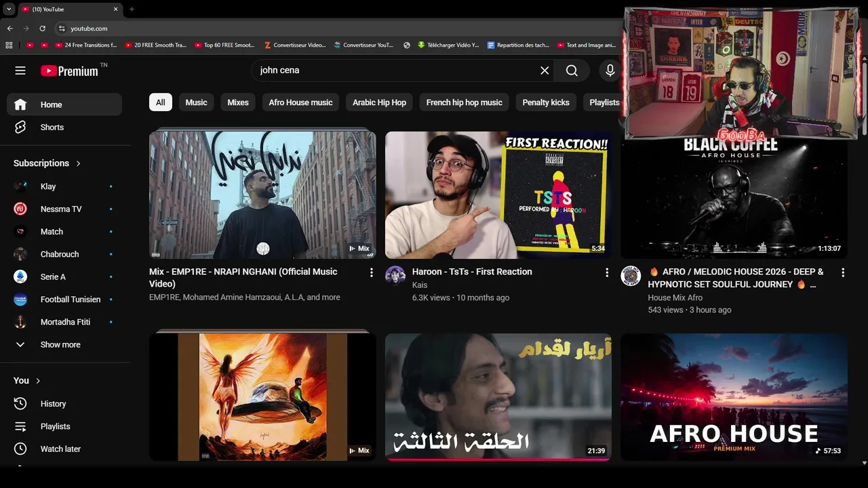Select the All filter chip
This screenshot has width=868, height=488.
[161, 102]
